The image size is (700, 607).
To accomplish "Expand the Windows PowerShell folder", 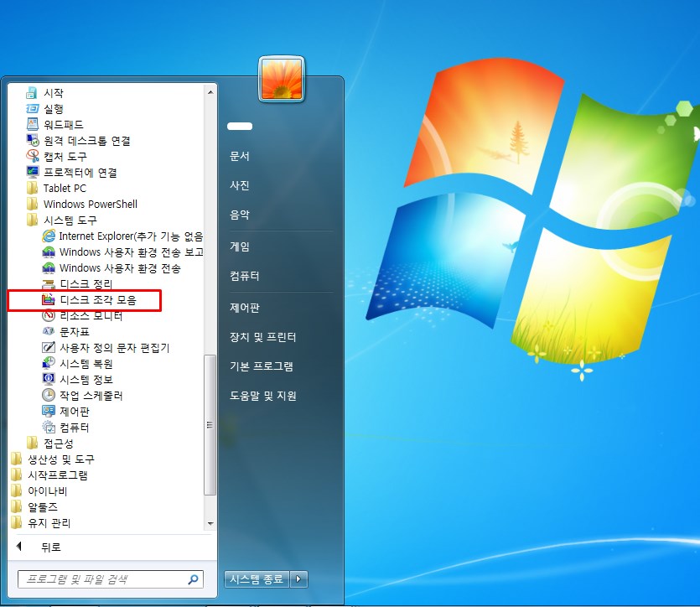I will pyautogui.click(x=82, y=204).
